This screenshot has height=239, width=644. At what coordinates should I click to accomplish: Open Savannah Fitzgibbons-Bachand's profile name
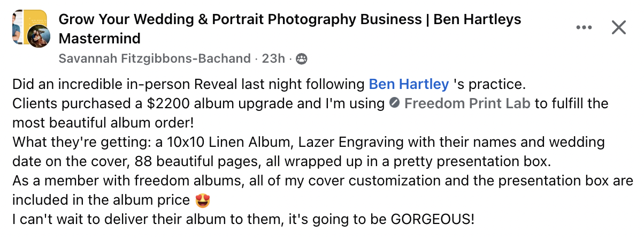155,58
